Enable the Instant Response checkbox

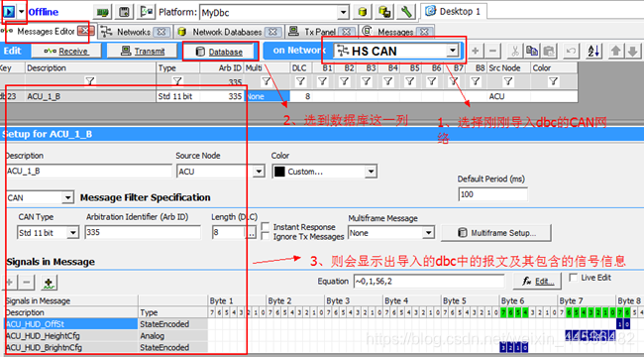(x=266, y=227)
